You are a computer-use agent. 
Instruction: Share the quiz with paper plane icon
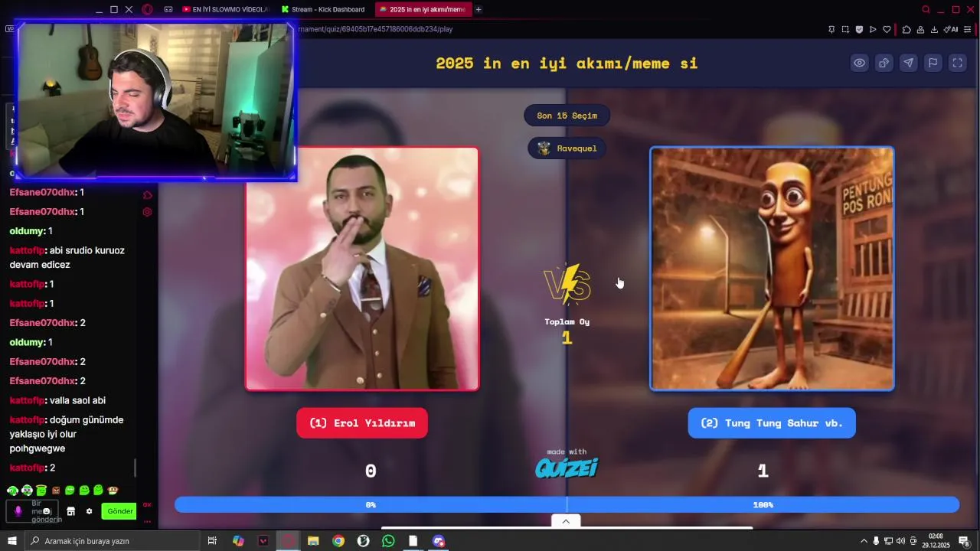point(908,63)
